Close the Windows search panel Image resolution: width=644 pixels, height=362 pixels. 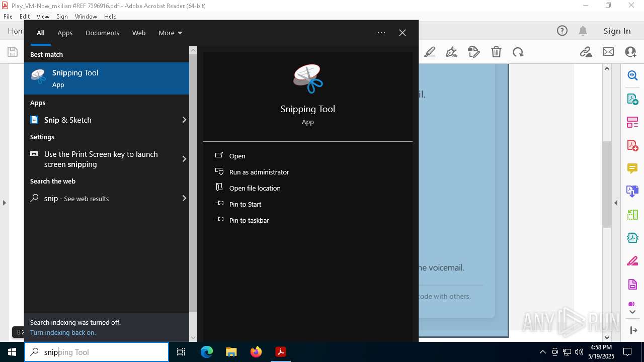(x=403, y=33)
